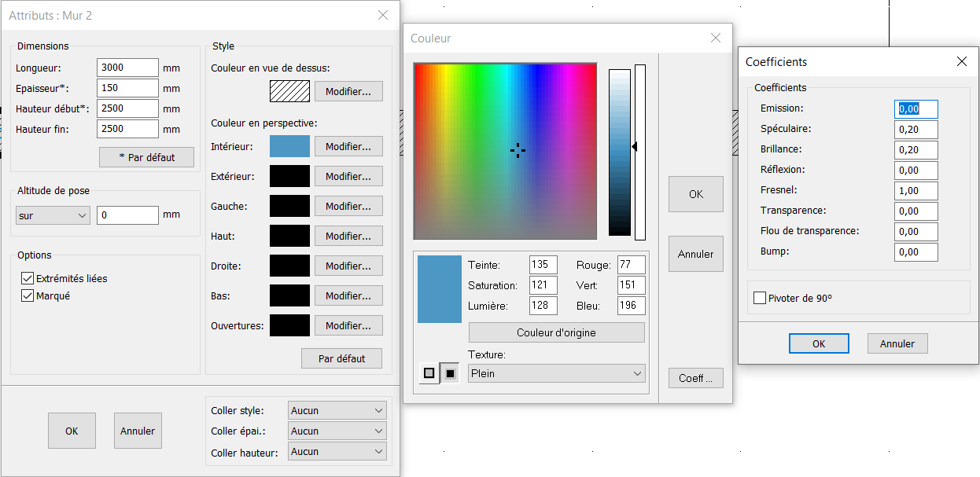This screenshot has width=980, height=477.
Task: Click the blue Intérieur color swatch
Action: coord(289,146)
